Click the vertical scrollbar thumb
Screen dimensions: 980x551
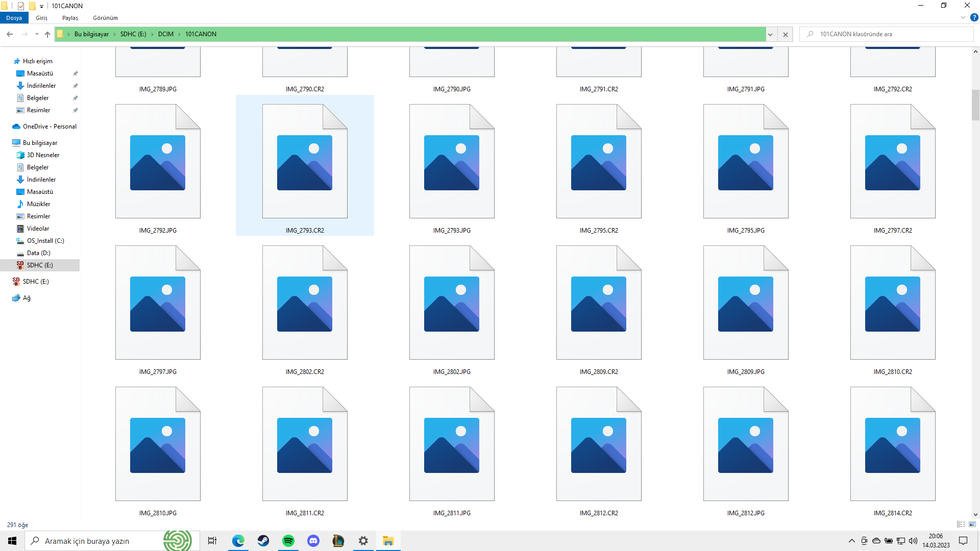point(975,105)
